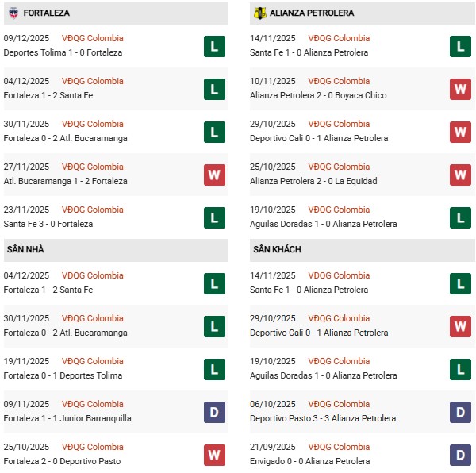Viewport: 476px width, 473px height.
Task: Click the D badge for Envigado 0 - 0 Alianza Petrolera
Action: (x=460, y=455)
